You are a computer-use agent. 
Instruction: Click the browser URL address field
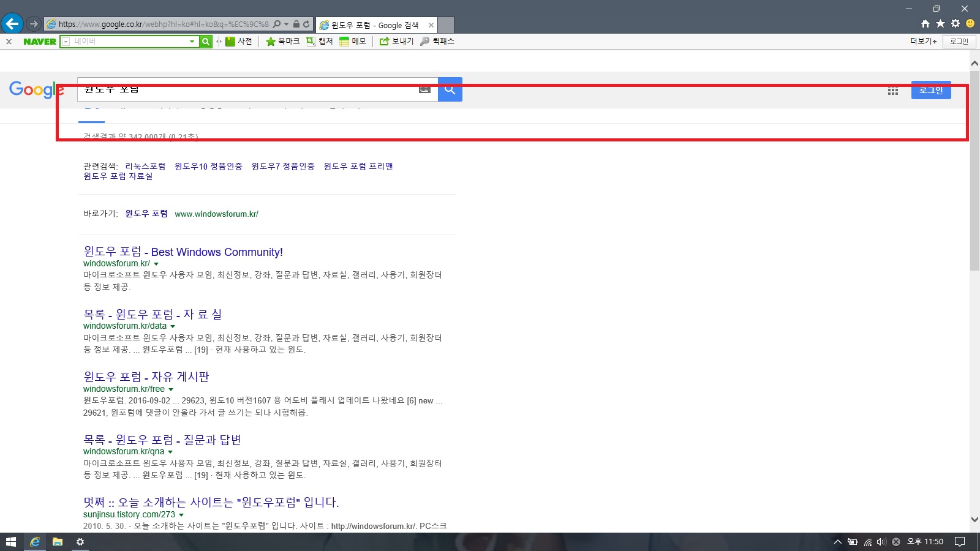163,24
